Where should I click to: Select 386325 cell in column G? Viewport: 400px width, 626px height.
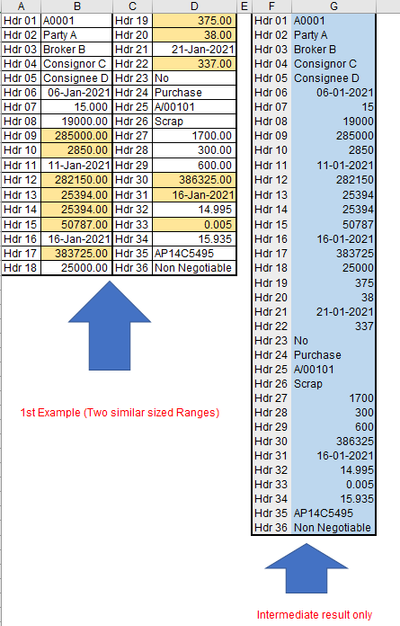pos(333,441)
